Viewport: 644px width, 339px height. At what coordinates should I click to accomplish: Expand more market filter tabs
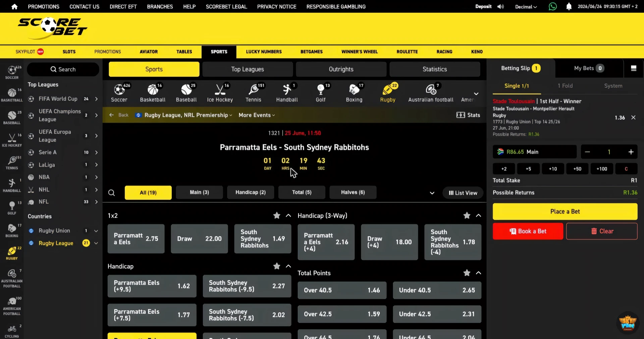[432, 193]
